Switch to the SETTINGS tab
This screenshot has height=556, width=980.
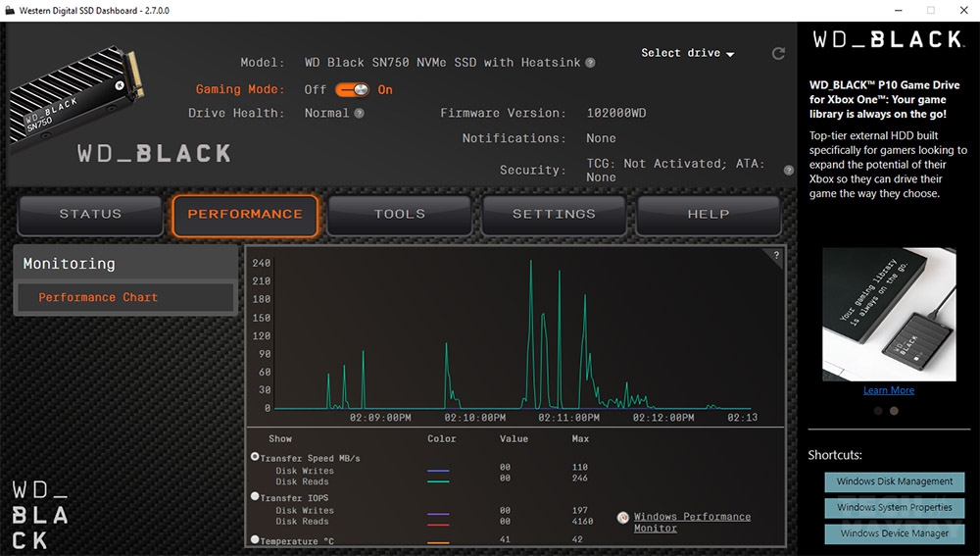tap(554, 215)
